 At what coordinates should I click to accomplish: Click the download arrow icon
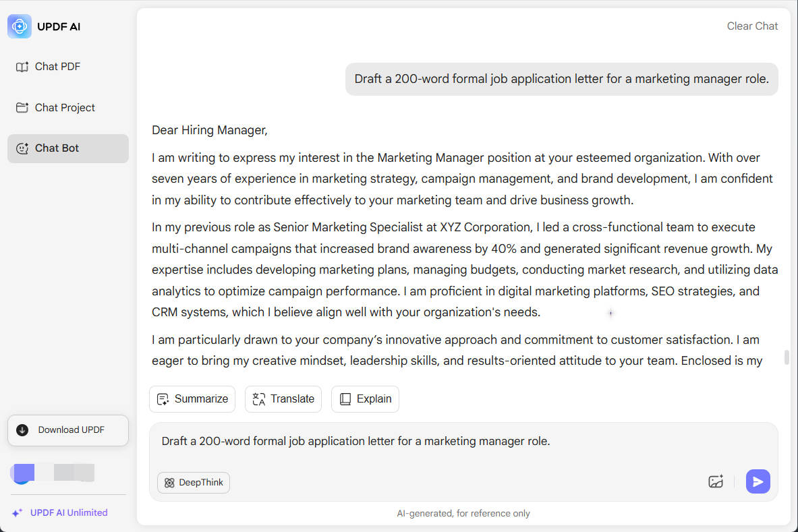[22, 430]
